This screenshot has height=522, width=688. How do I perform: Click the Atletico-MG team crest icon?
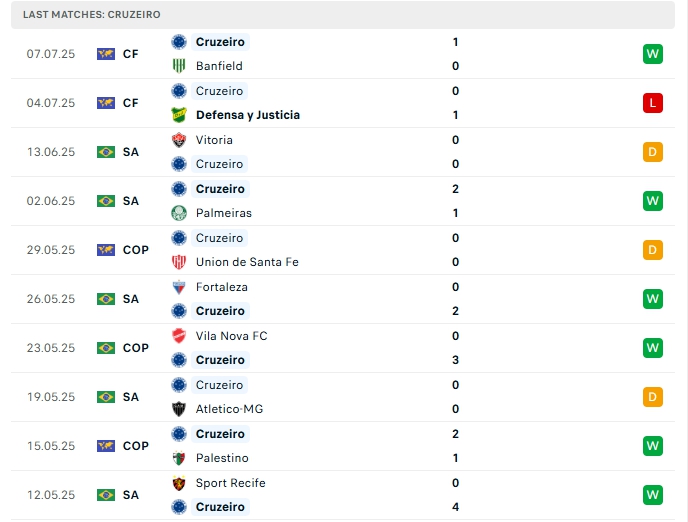click(179, 409)
